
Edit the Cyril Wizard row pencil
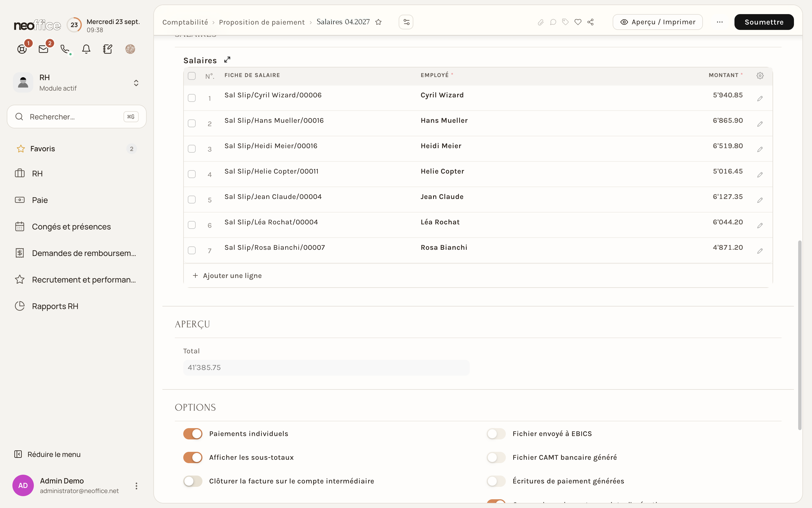pyautogui.click(x=760, y=98)
